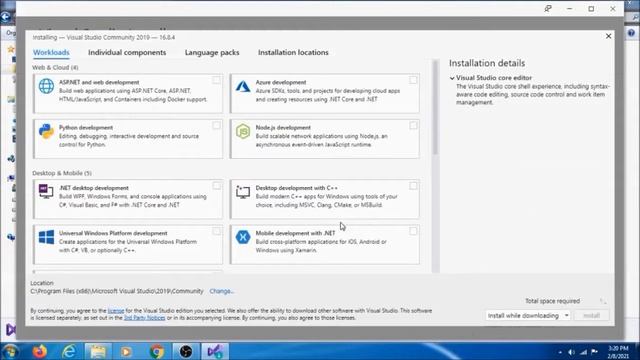Click the Python development logo icon
Screen dimensions: 640x360
[46, 131]
